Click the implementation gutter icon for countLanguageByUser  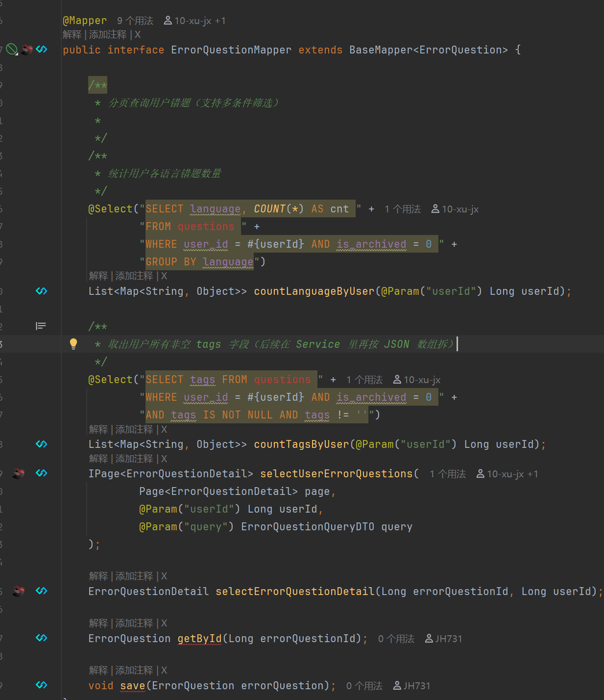coord(42,291)
